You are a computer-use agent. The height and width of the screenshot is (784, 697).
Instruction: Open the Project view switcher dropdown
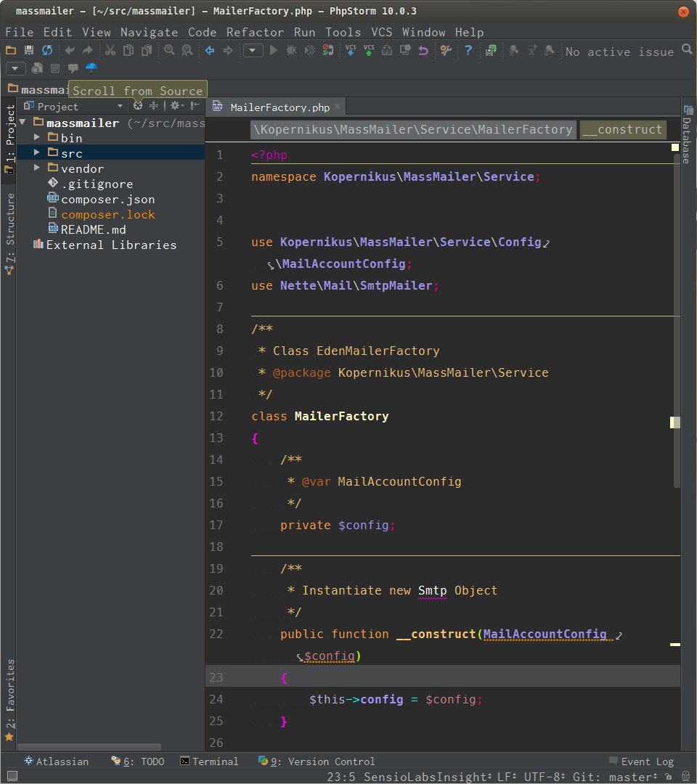120,106
